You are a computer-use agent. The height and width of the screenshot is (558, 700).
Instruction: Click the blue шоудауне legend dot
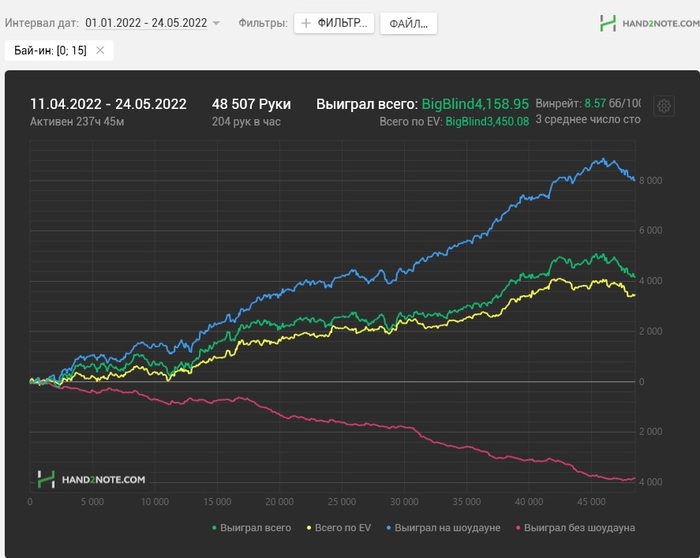coord(388,528)
